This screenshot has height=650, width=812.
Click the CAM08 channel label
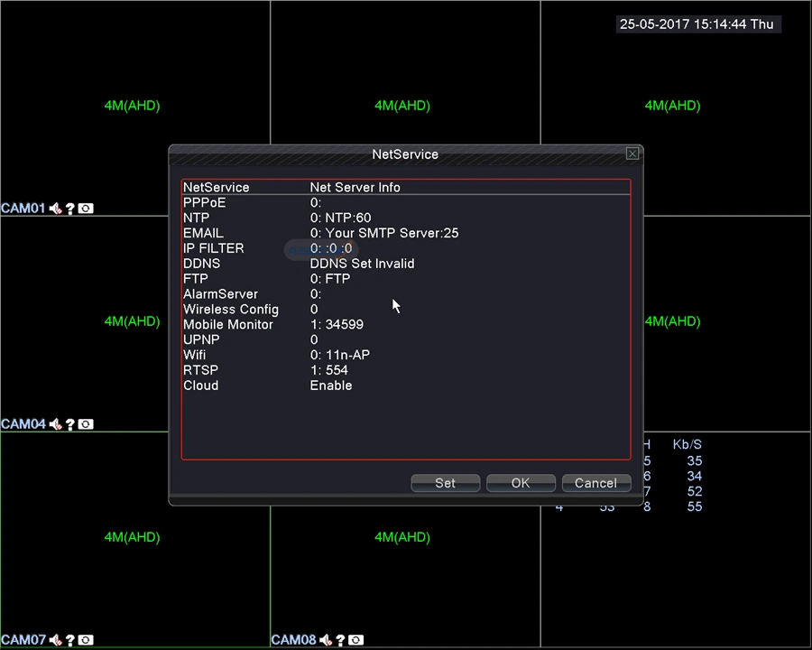click(293, 640)
